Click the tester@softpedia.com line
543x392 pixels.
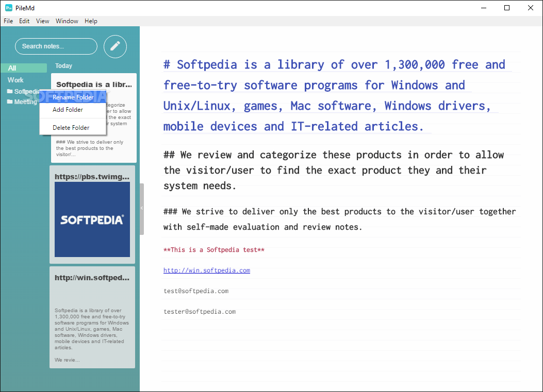200,312
